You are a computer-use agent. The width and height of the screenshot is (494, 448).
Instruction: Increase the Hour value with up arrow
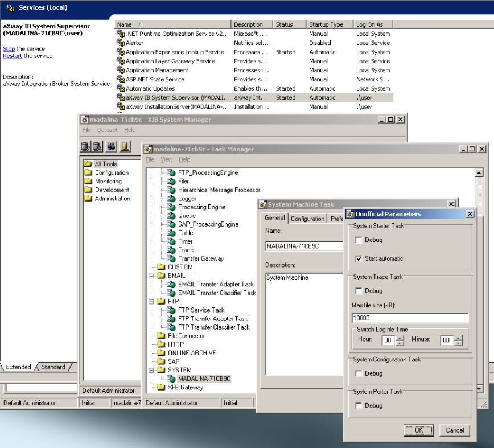(400, 338)
